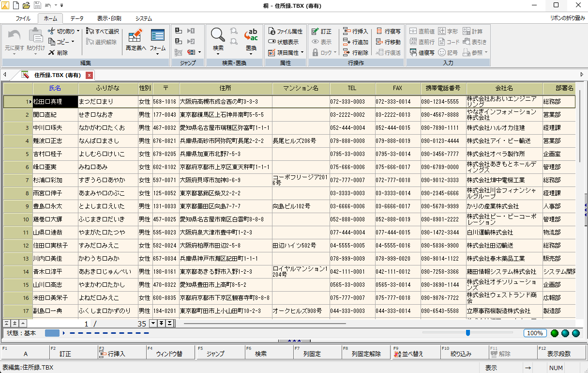Select the cell containing 松田口真理
The width and height of the screenshot is (588, 373).
point(54,102)
